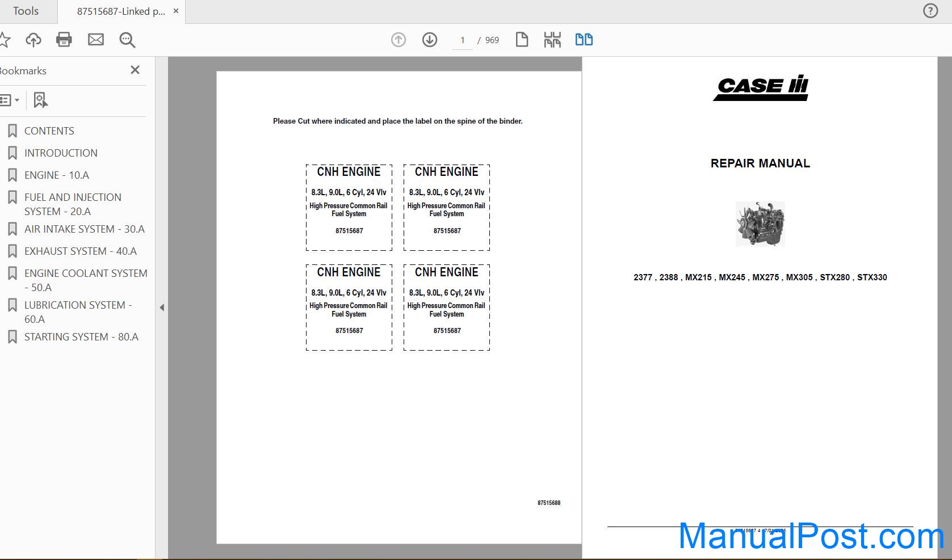Click the total page count 969
This screenshot has height=560, width=952.
click(x=492, y=40)
